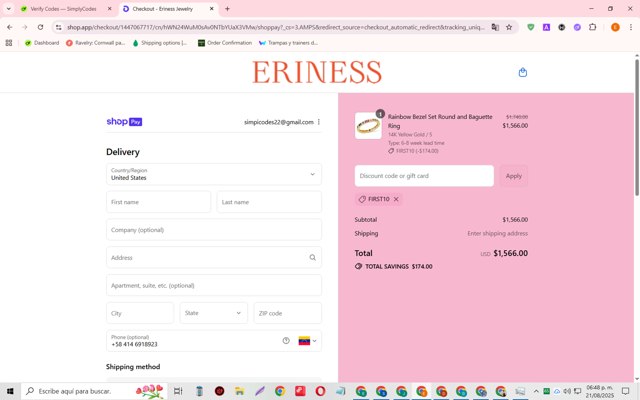
Task: Open the Shipping options bookmark
Action: click(x=160, y=43)
